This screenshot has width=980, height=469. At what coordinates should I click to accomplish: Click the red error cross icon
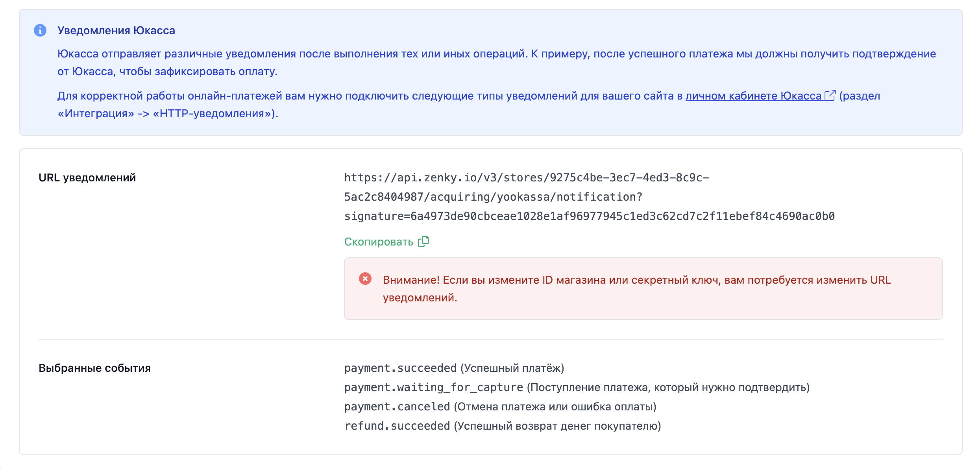365,279
